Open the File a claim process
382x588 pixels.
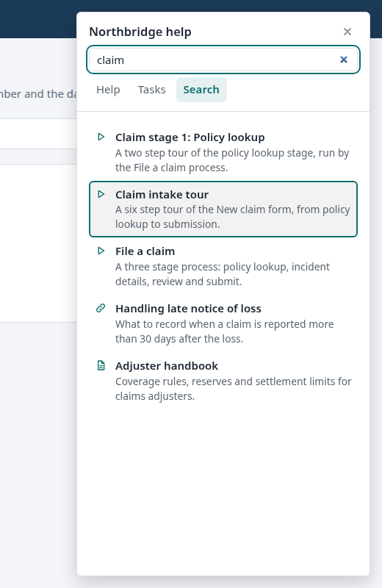tap(223, 266)
